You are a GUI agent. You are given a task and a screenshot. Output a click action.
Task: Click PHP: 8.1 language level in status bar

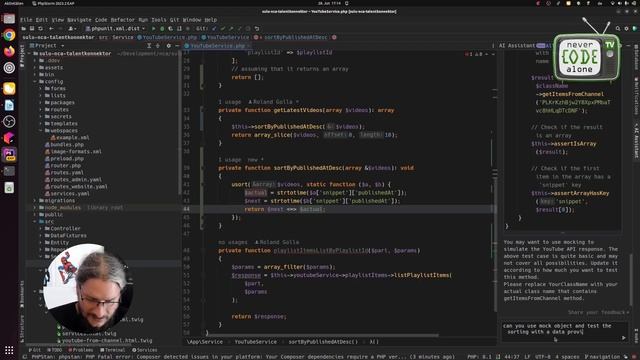click(x=480, y=356)
